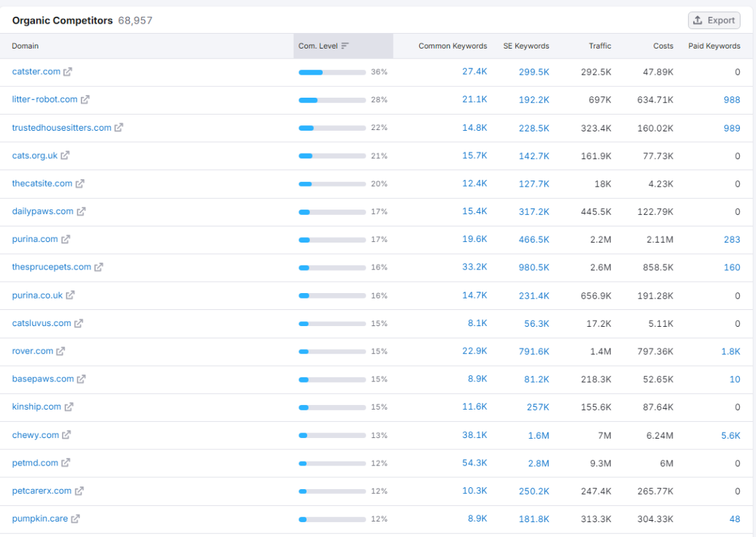
Task: Open external link icon beside cats.org.uk
Action: [x=65, y=156]
